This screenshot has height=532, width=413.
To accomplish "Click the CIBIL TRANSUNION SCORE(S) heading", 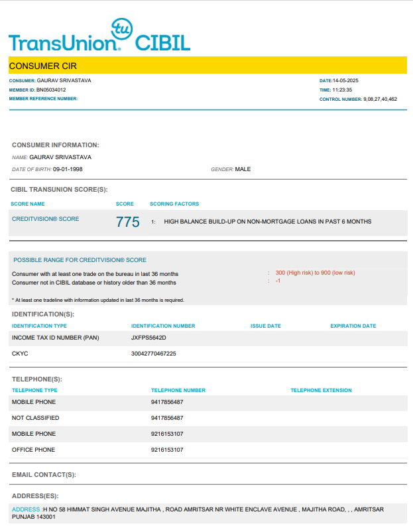I will (x=59, y=189).
